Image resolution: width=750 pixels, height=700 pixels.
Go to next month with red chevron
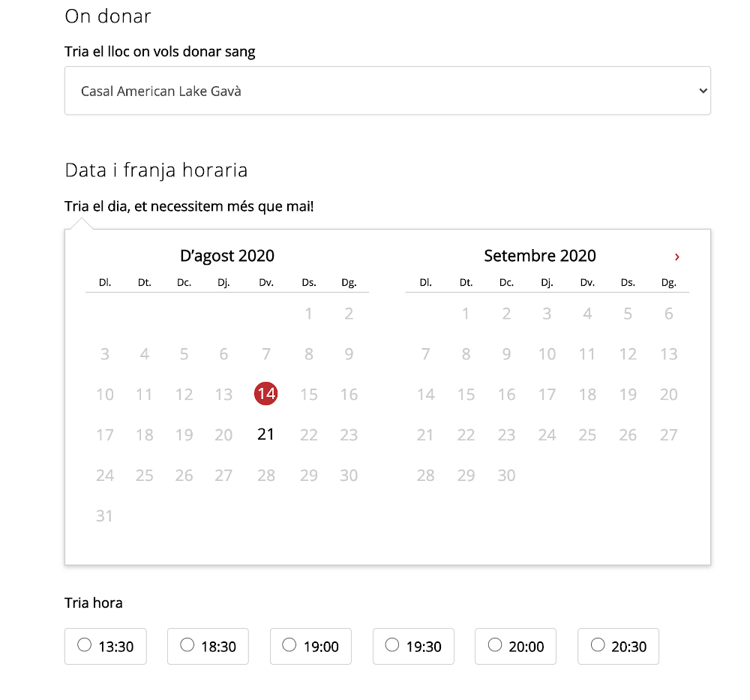[x=676, y=257]
